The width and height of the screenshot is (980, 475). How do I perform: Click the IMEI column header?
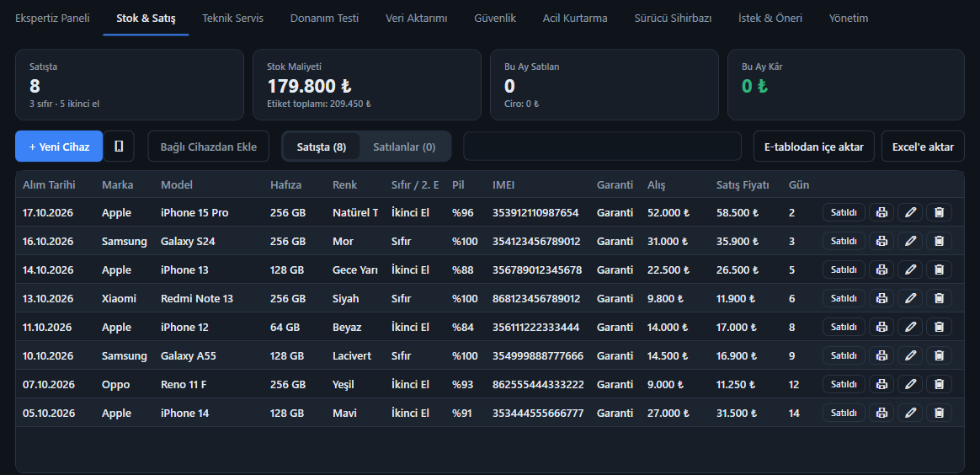coord(503,185)
